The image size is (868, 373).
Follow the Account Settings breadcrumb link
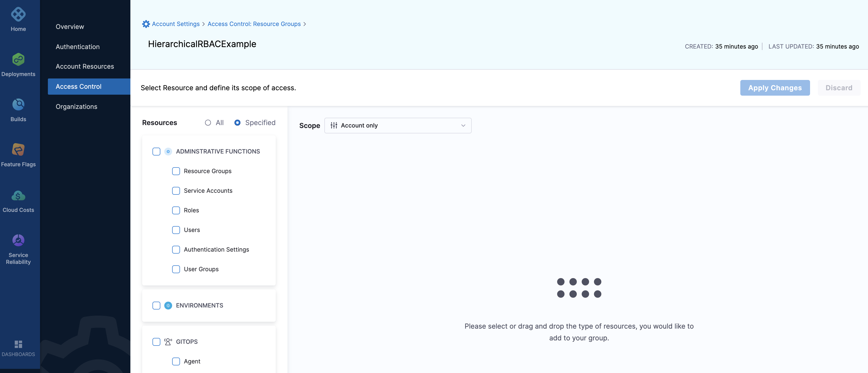coord(176,24)
